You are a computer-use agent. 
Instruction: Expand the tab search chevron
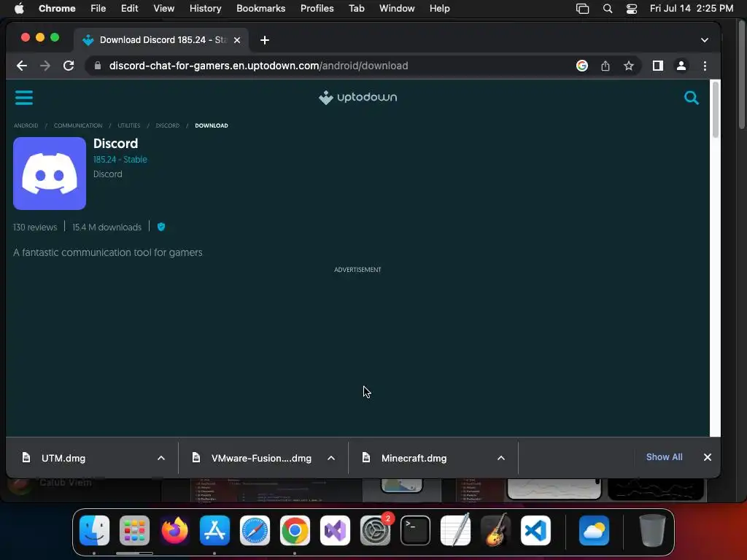tap(705, 40)
